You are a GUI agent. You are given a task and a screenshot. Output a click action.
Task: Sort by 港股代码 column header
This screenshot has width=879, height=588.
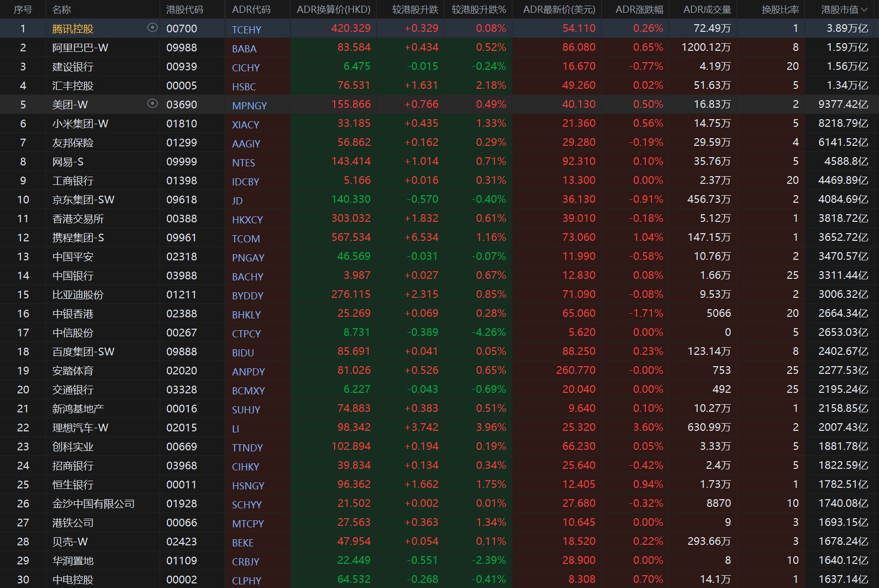pyautogui.click(x=184, y=10)
